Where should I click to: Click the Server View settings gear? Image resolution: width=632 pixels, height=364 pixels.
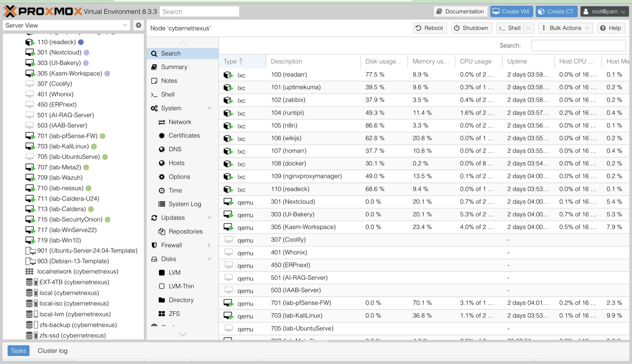(x=139, y=25)
